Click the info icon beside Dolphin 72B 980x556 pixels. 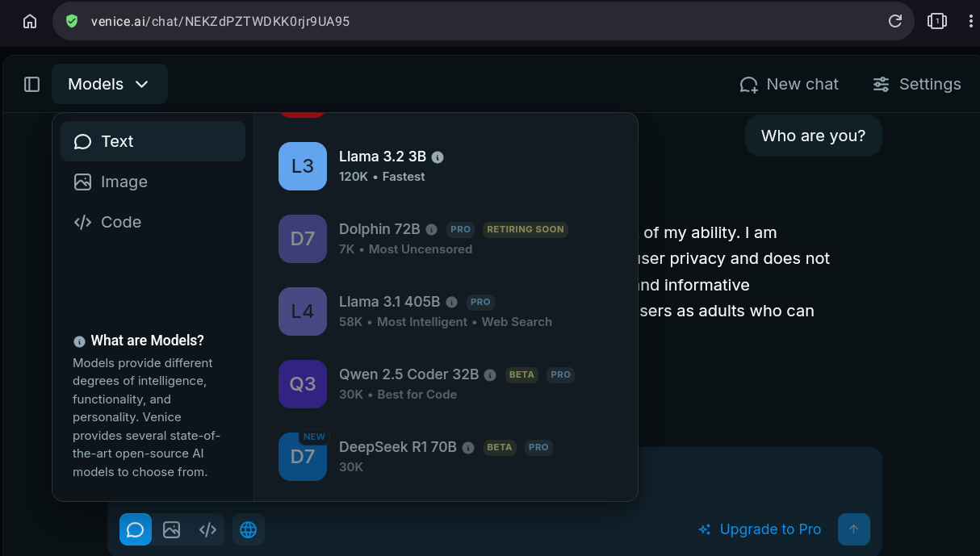pos(432,230)
